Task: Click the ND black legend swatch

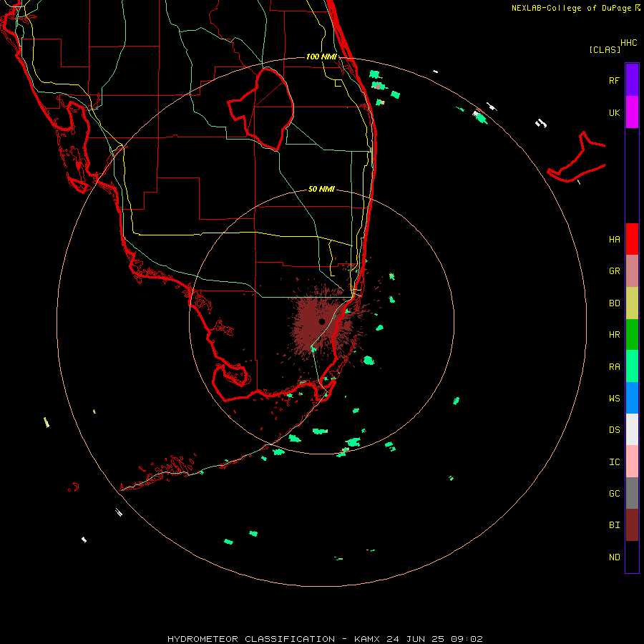Action: pos(632,557)
